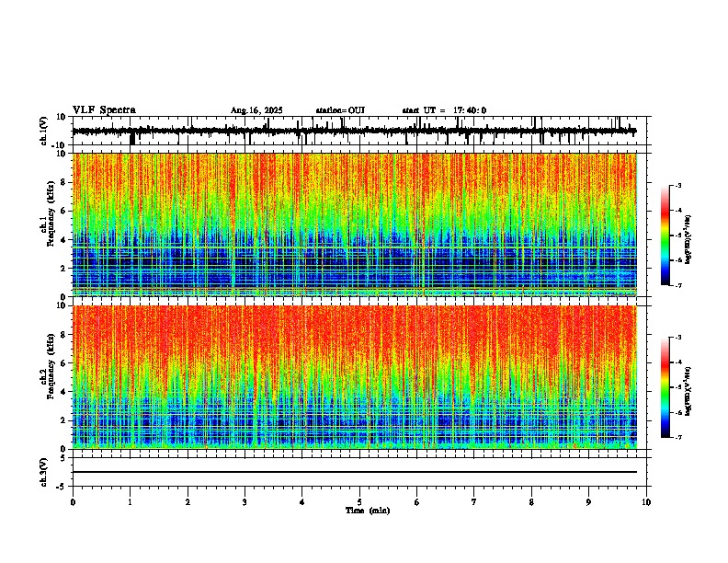Click the time axis tick label "7"
Viewport: 728px width, 563px height.
pyautogui.click(x=474, y=502)
